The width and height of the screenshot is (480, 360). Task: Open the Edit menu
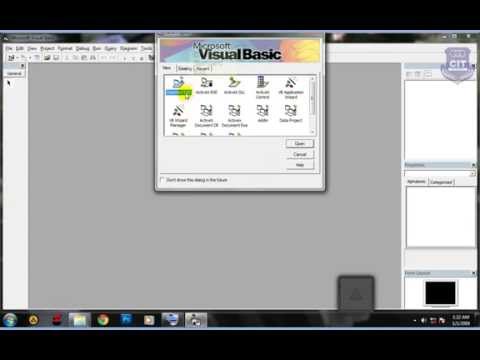pyautogui.click(x=20, y=49)
